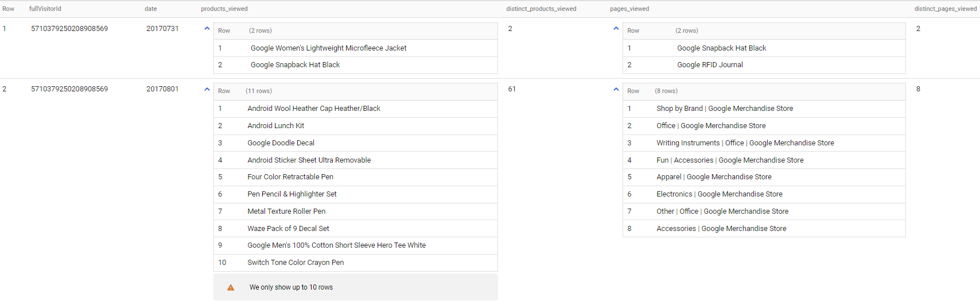Click the pages_viewed column header

click(629, 9)
